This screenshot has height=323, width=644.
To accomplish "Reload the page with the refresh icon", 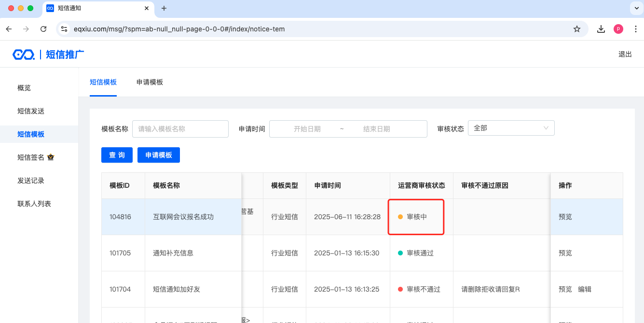I will (43, 29).
